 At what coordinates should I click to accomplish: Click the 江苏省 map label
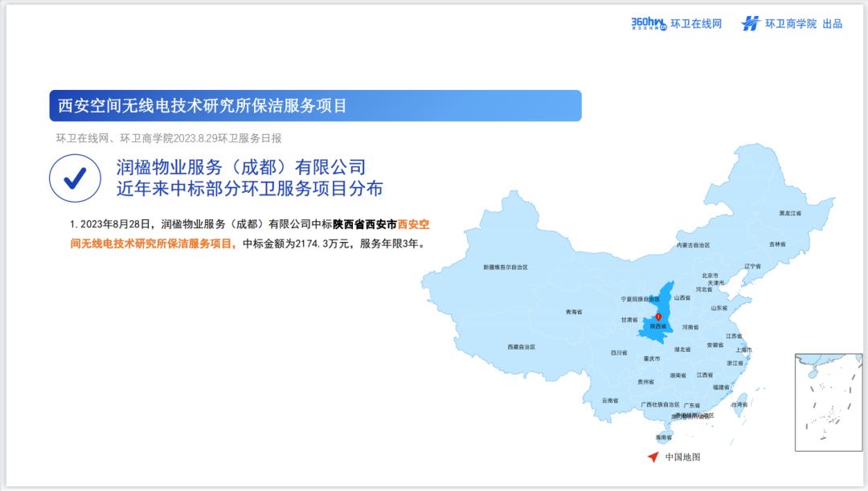point(734,336)
